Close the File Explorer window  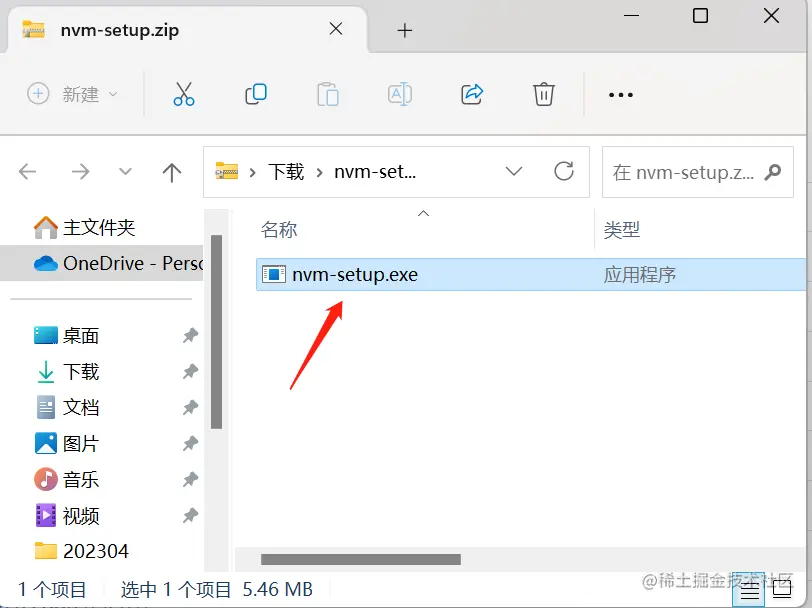click(771, 16)
